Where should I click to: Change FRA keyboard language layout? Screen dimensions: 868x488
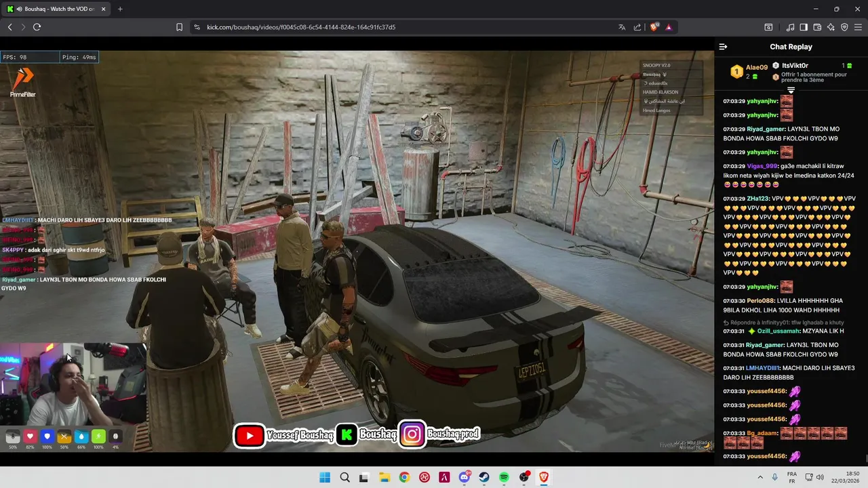[792, 477]
